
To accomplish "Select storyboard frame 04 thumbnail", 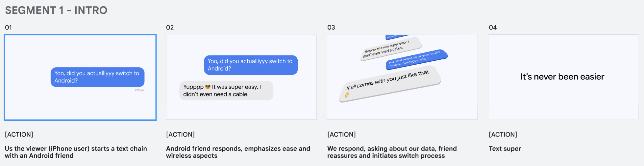I will pyautogui.click(x=563, y=77).
